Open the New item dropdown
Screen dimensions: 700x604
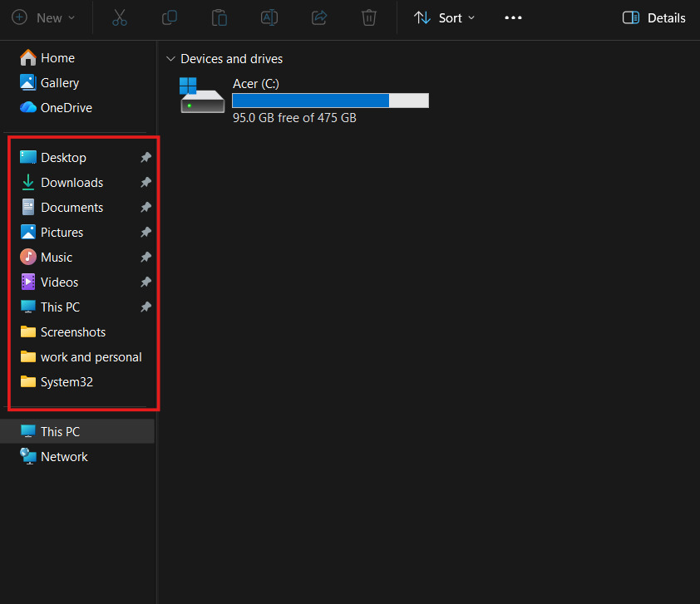(43, 17)
